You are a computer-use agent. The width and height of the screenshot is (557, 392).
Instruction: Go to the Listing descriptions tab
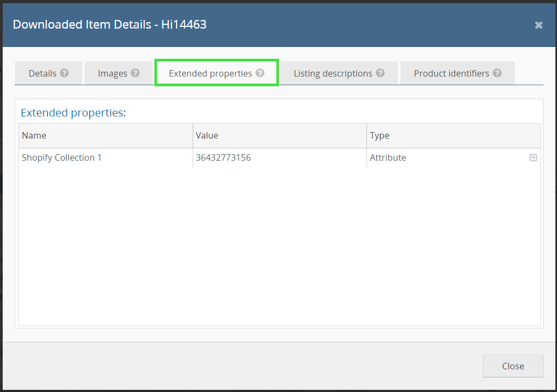pos(332,73)
